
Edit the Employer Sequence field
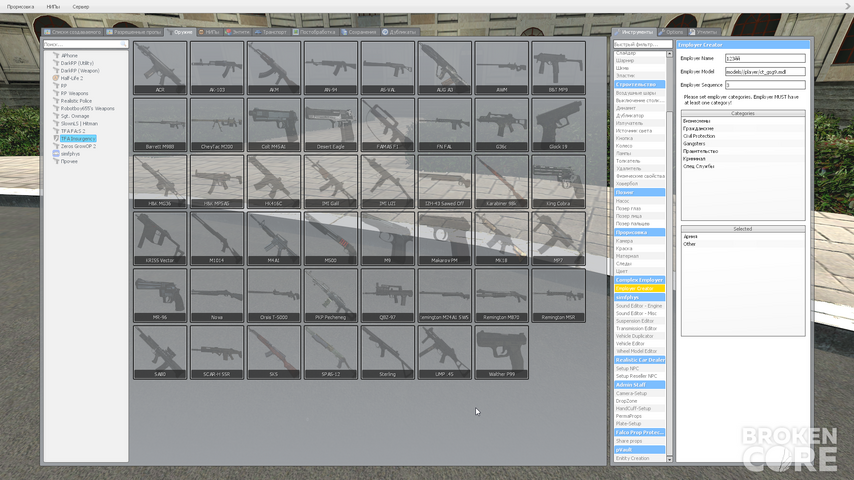pyautogui.click(x=765, y=85)
